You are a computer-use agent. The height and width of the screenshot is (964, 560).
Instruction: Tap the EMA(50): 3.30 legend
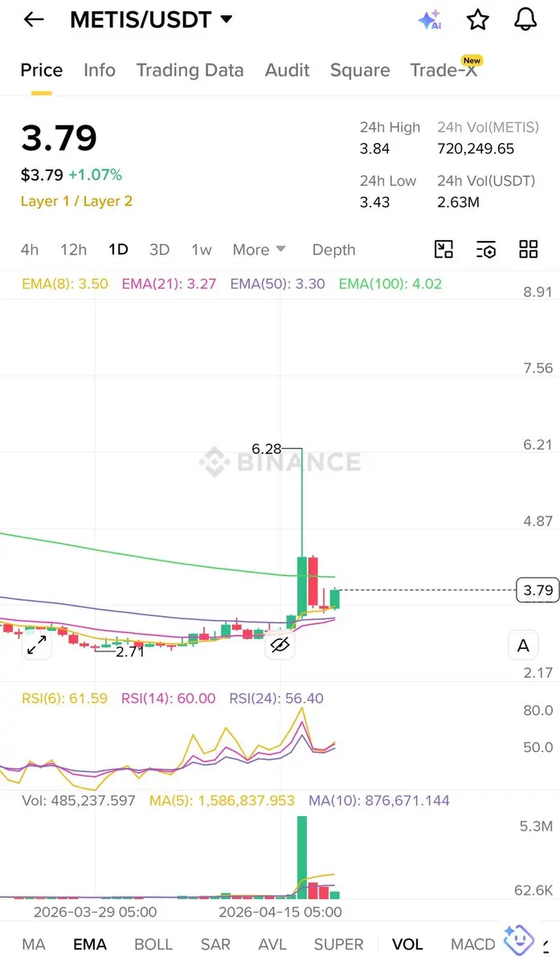pyautogui.click(x=277, y=284)
